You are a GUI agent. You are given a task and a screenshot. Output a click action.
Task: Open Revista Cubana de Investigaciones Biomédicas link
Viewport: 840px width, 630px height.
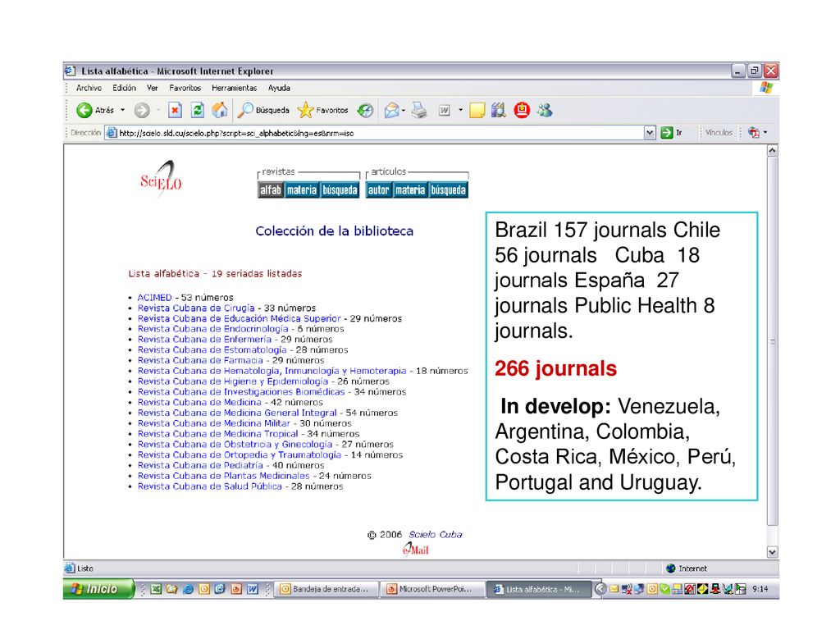pyautogui.click(x=241, y=391)
